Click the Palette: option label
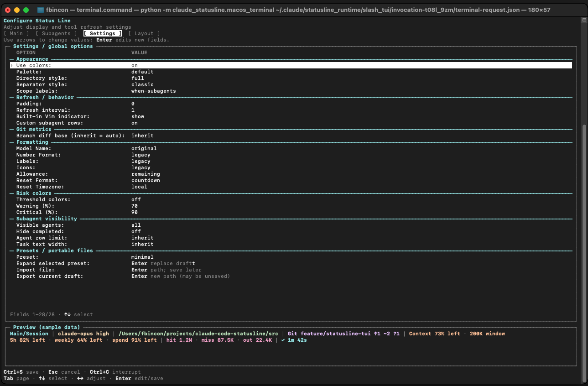This screenshot has width=588, height=386. [29, 72]
